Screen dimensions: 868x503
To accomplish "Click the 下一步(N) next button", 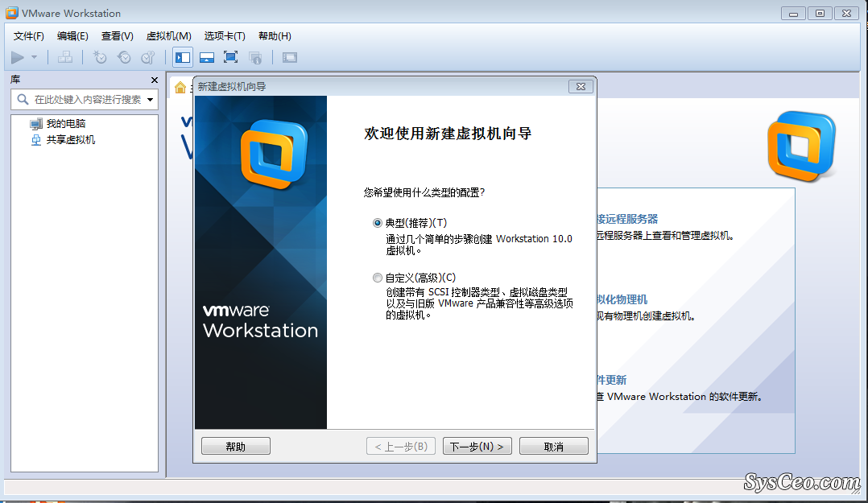I will tap(477, 446).
